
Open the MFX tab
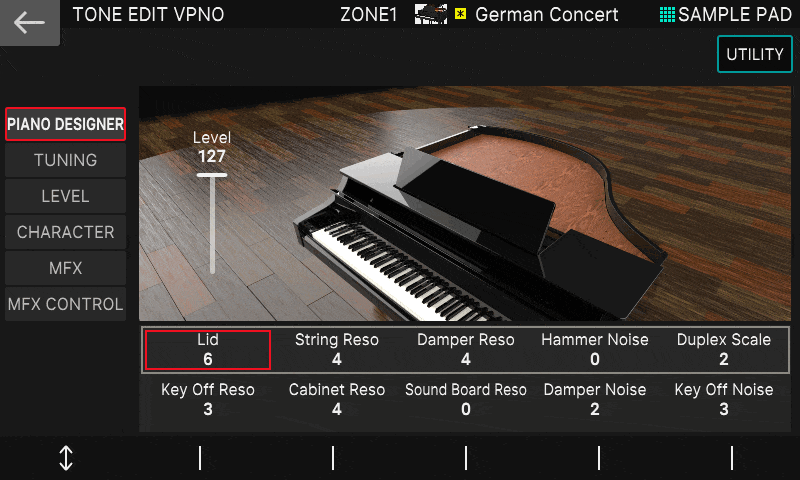coord(65,268)
